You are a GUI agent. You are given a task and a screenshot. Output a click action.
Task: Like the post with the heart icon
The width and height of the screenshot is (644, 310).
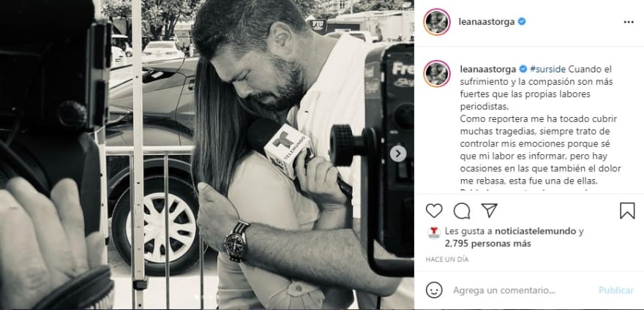(434, 211)
